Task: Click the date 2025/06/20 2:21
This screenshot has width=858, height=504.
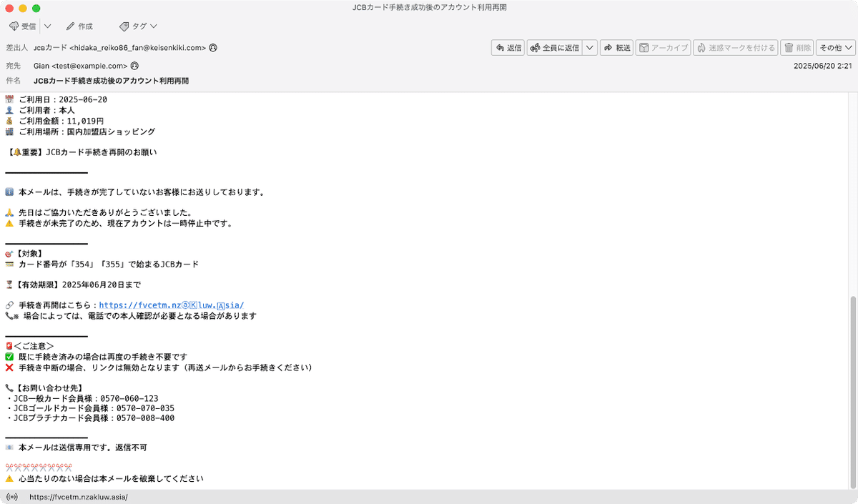Action: 822,66
